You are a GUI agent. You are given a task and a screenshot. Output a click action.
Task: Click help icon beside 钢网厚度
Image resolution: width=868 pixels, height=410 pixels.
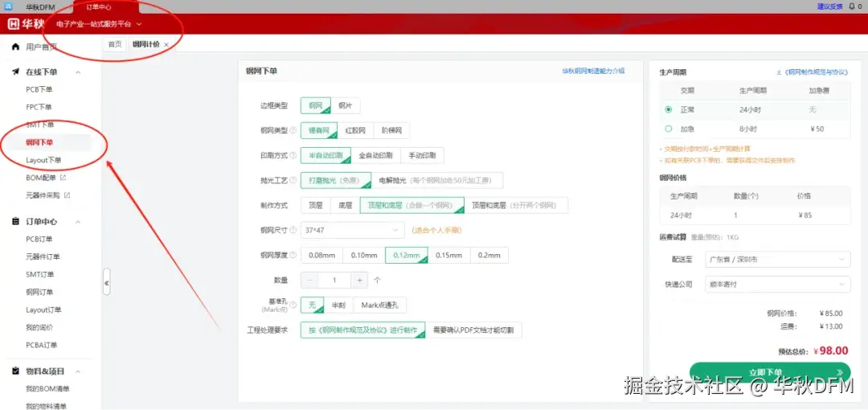(x=293, y=256)
